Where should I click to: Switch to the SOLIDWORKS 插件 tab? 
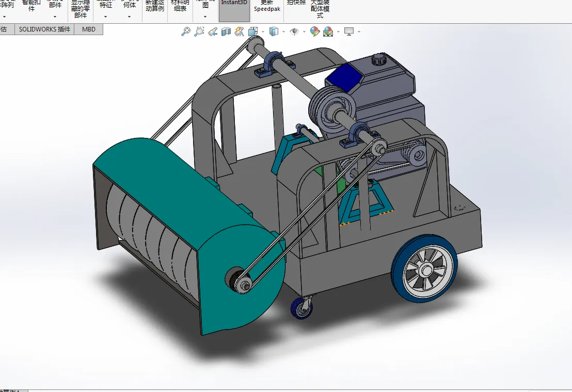click(44, 29)
